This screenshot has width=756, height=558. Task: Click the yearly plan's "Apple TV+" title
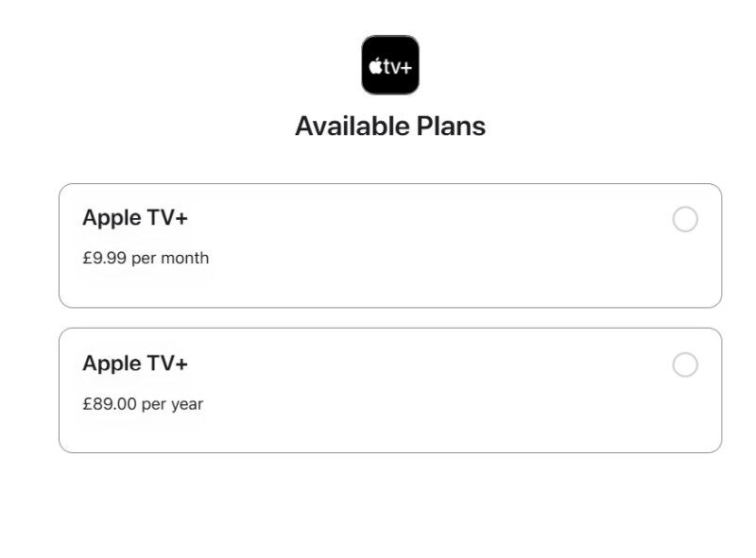click(135, 364)
